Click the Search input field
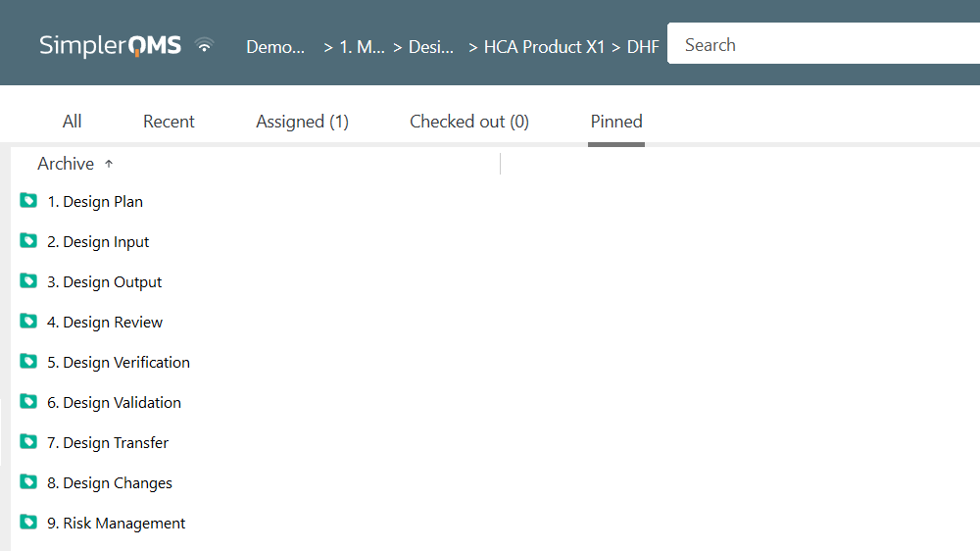The width and height of the screenshot is (980, 551). [823, 45]
